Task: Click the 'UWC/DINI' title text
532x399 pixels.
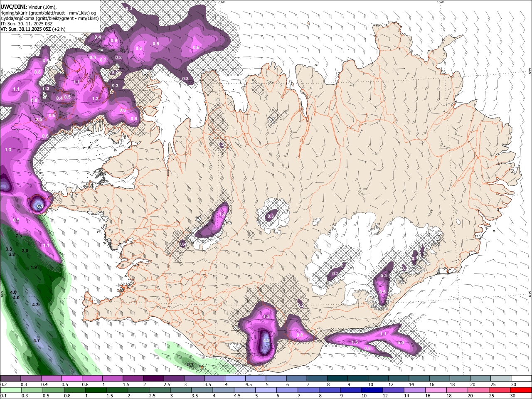Action: [x=13, y=7]
